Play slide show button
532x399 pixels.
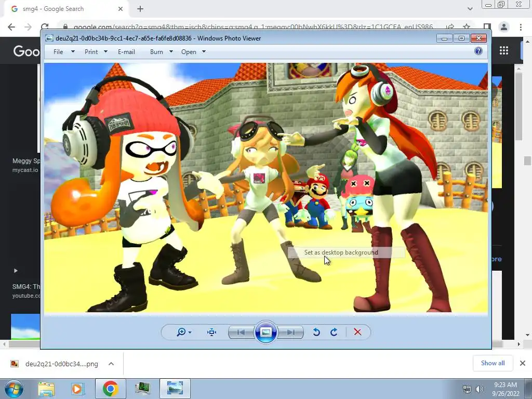pyautogui.click(x=265, y=332)
